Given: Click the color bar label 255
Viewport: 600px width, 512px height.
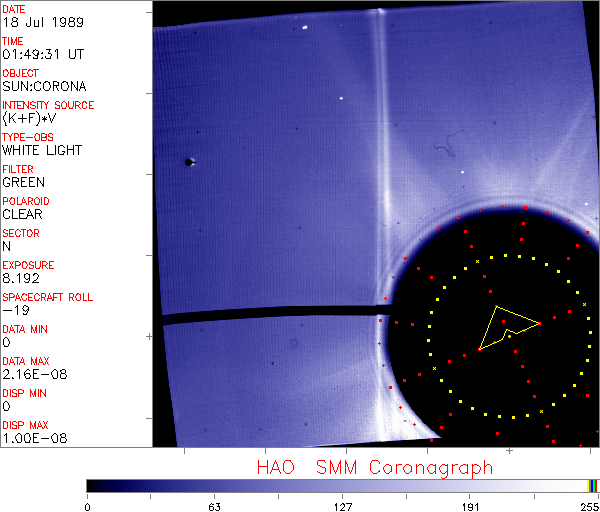Looking at the screenshot, I should coord(590,507).
